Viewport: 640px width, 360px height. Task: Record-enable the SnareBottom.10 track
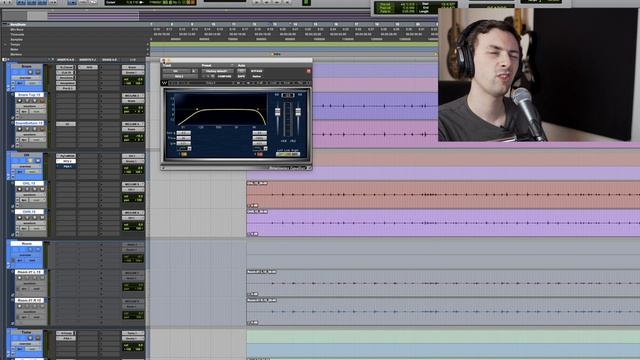pyautogui.click(x=20, y=129)
